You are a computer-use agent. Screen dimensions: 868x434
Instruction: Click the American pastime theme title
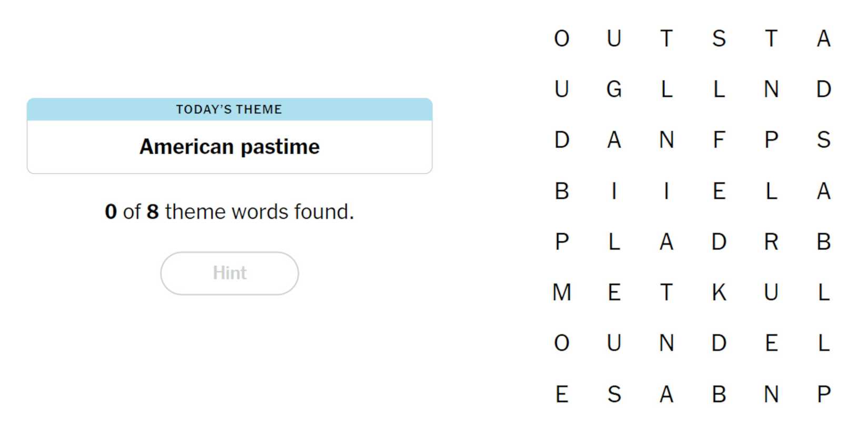[229, 147]
